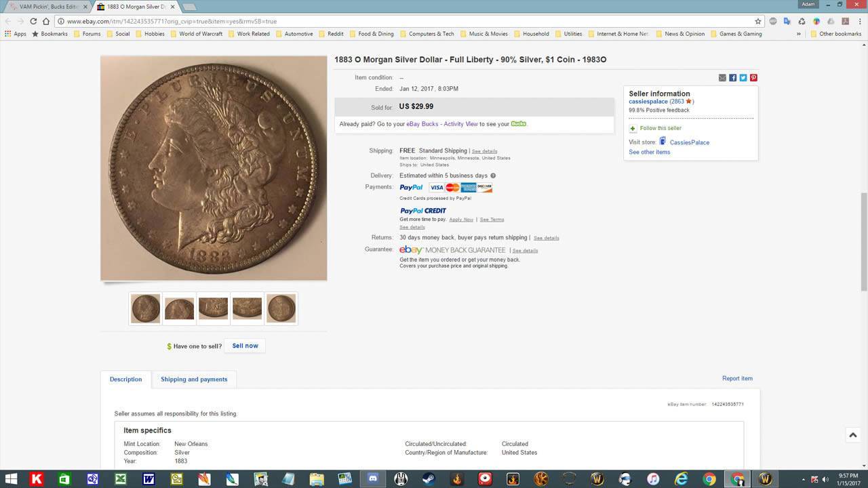
Task: Open eBay Bucks - Activity View link
Action: (442, 124)
